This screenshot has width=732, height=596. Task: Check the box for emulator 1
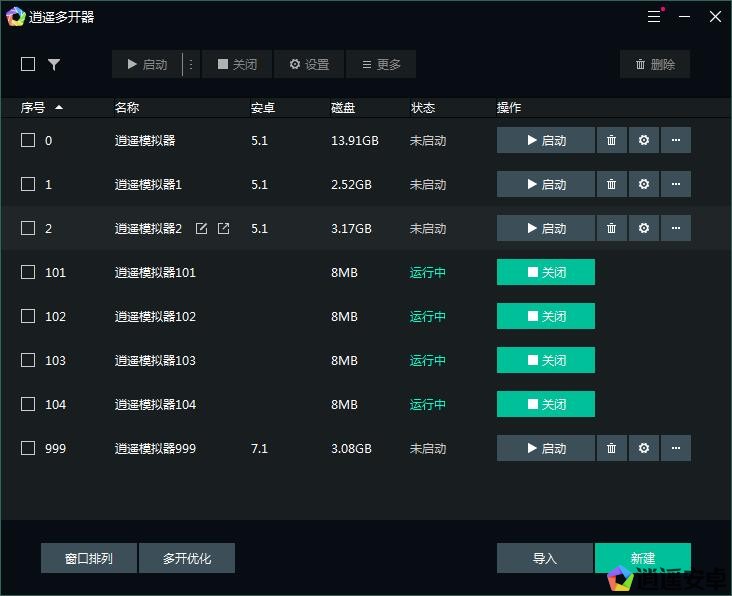pos(28,184)
